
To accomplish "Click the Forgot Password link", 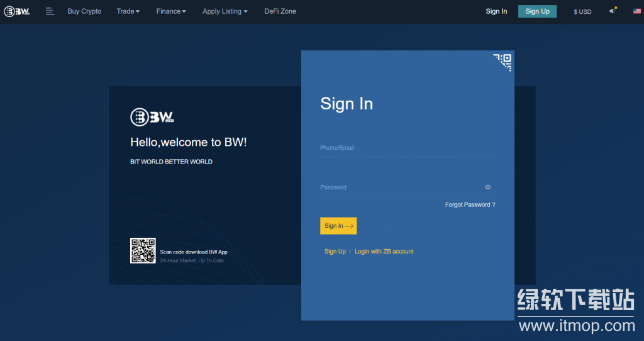I will point(470,205).
